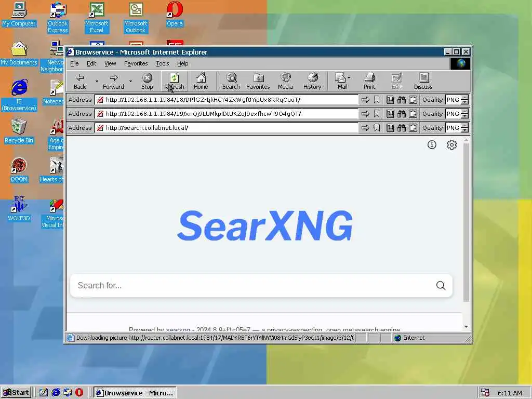Image resolution: width=532 pixels, height=399 pixels.
Task: Expand the Forward button history dropdown arrow
Action: [130, 82]
